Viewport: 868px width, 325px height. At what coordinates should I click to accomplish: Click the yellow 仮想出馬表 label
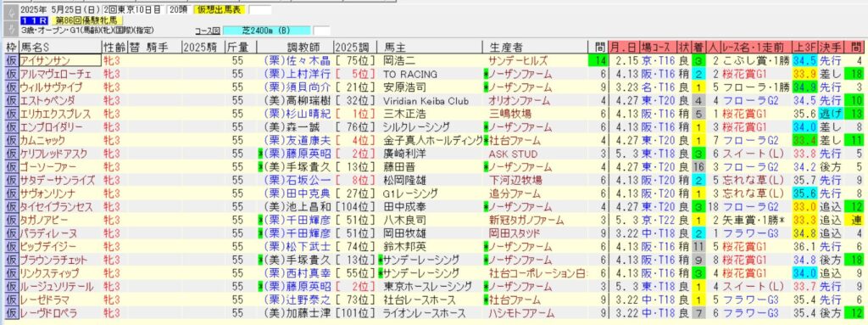click(x=220, y=9)
